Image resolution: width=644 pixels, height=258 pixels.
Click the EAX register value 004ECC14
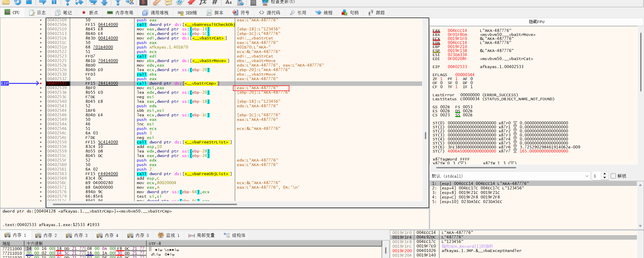[457, 30]
